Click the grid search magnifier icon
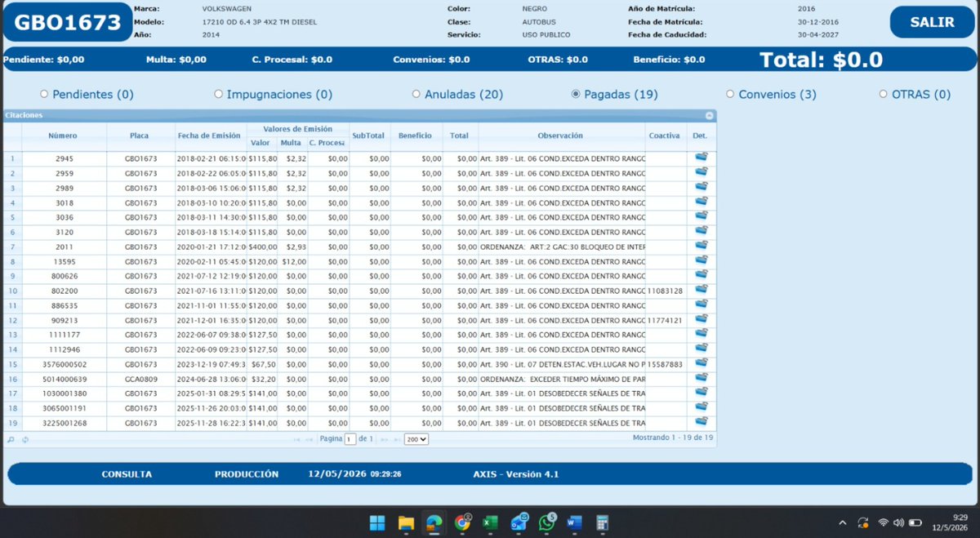This screenshot has height=538, width=980. tap(11, 439)
